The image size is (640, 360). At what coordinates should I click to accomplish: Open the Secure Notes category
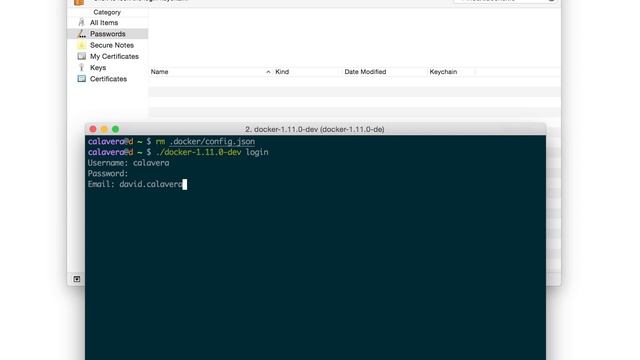[112, 45]
